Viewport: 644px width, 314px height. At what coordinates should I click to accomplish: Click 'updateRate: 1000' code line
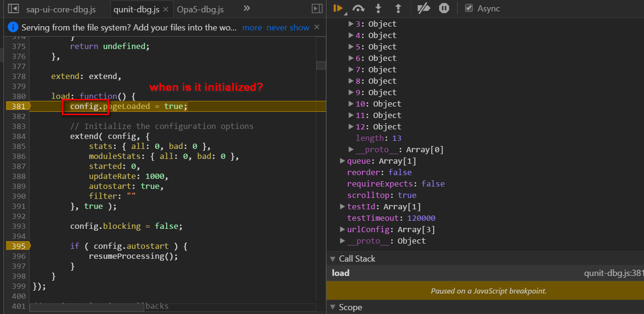129,176
